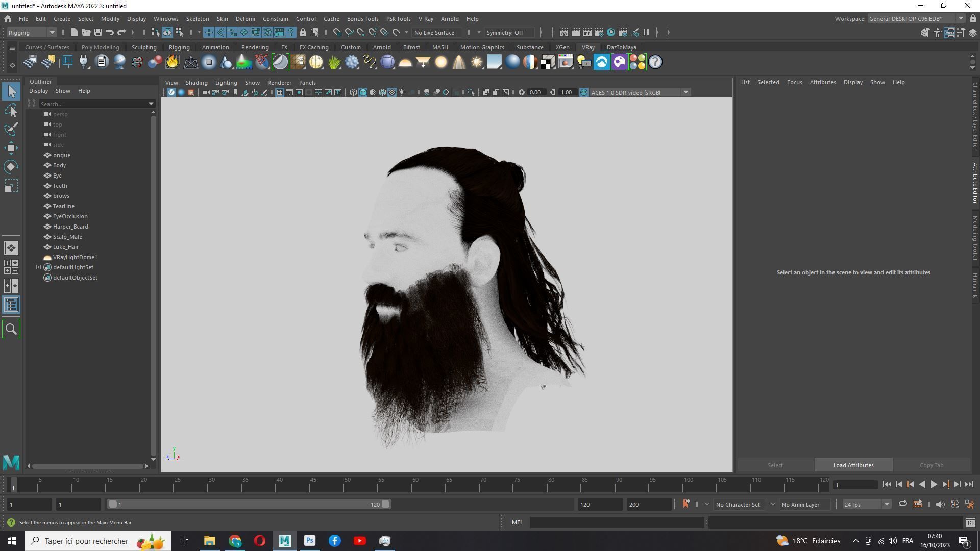The width and height of the screenshot is (980, 551).
Task: Activate the Move tool in toolbox
Action: point(11,148)
